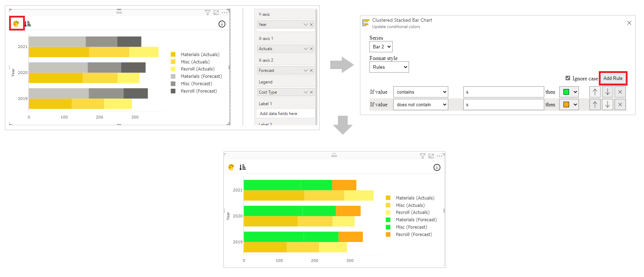Select Materials (Actuals) legend item in top chart
The height and width of the screenshot is (277, 644).
[195, 54]
